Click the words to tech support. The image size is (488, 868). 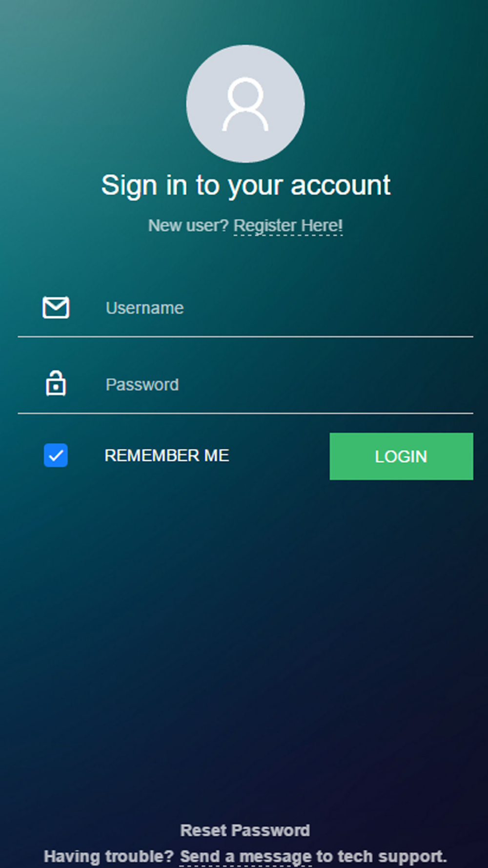tap(382, 856)
